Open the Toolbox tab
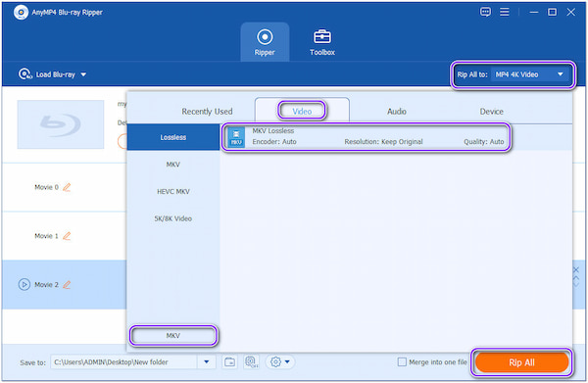This screenshot has height=383, width=588. coord(322,42)
